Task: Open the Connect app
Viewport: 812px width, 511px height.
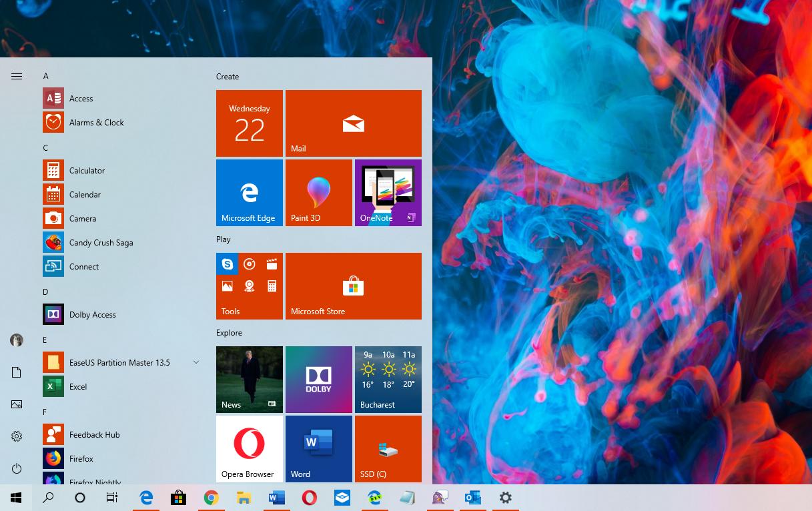Action: click(123, 267)
